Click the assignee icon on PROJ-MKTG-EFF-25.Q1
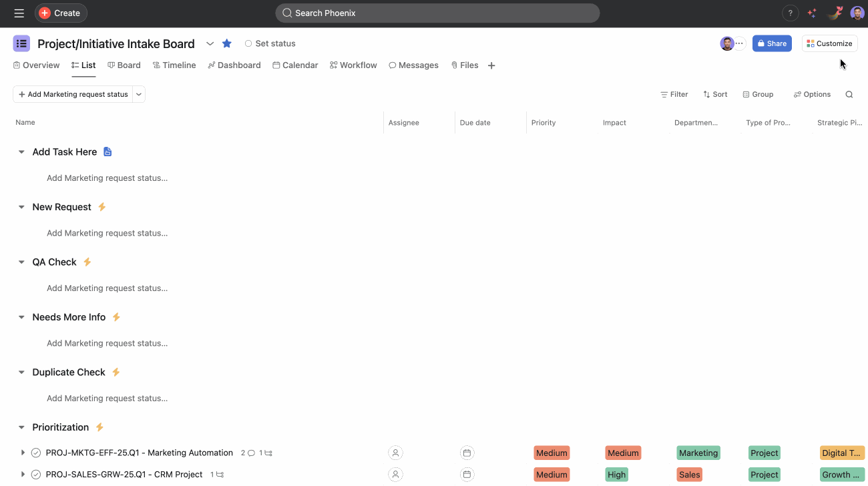The width and height of the screenshot is (868, 486). (395, 453)
